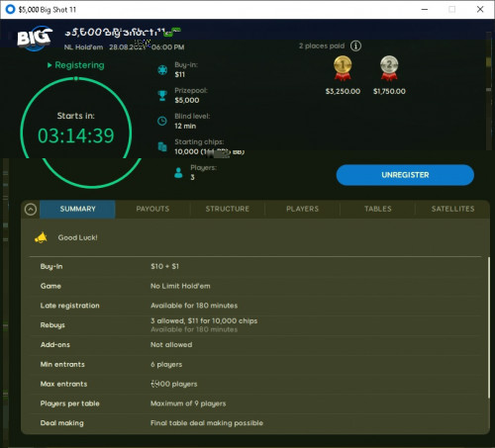
Task: Click the blind level clock icon
Action: pos(162,121)
